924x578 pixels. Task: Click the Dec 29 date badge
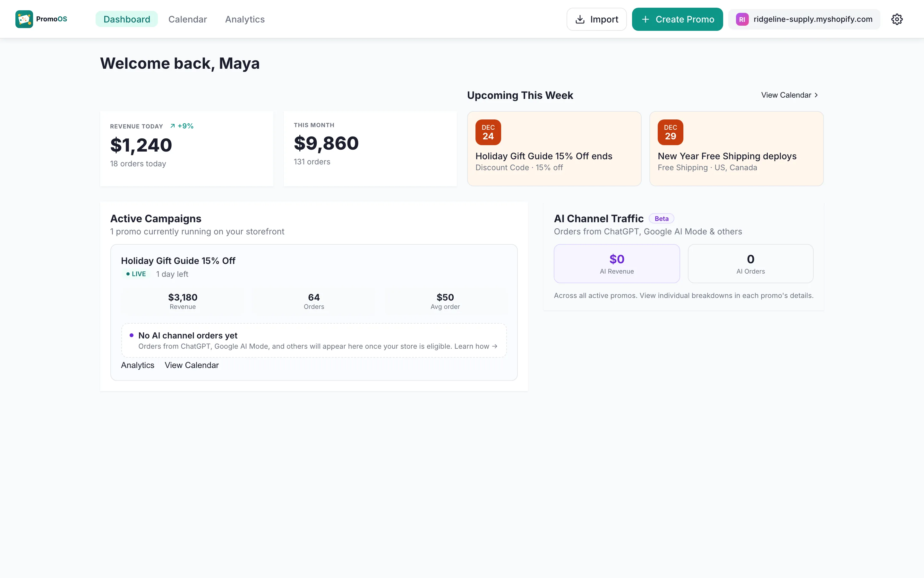click(x=670, y=132)
